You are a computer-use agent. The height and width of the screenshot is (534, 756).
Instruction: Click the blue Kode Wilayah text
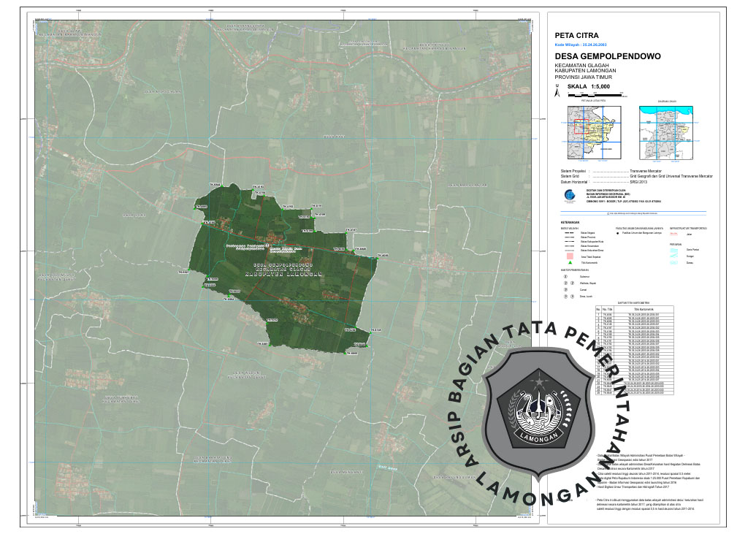click(586, 44)
